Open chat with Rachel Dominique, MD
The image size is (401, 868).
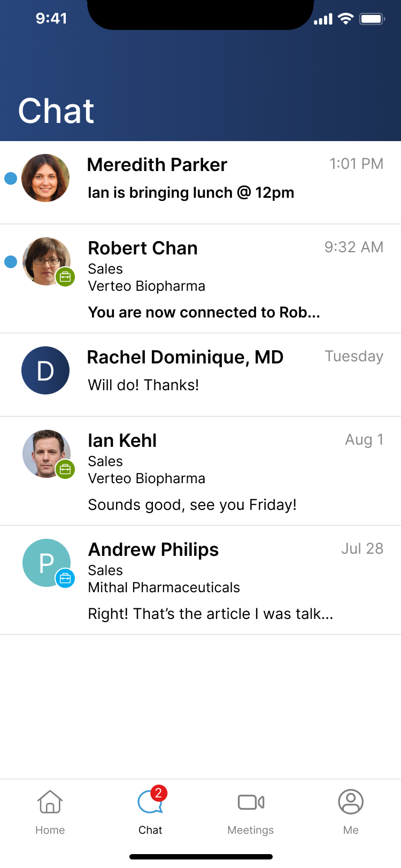point(185,357)
